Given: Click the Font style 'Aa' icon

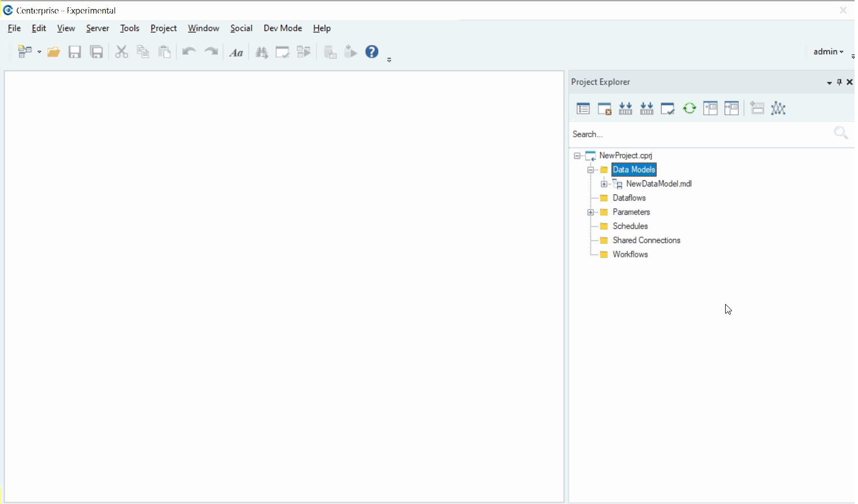Looking at the screenshot, I should [237, 53].
